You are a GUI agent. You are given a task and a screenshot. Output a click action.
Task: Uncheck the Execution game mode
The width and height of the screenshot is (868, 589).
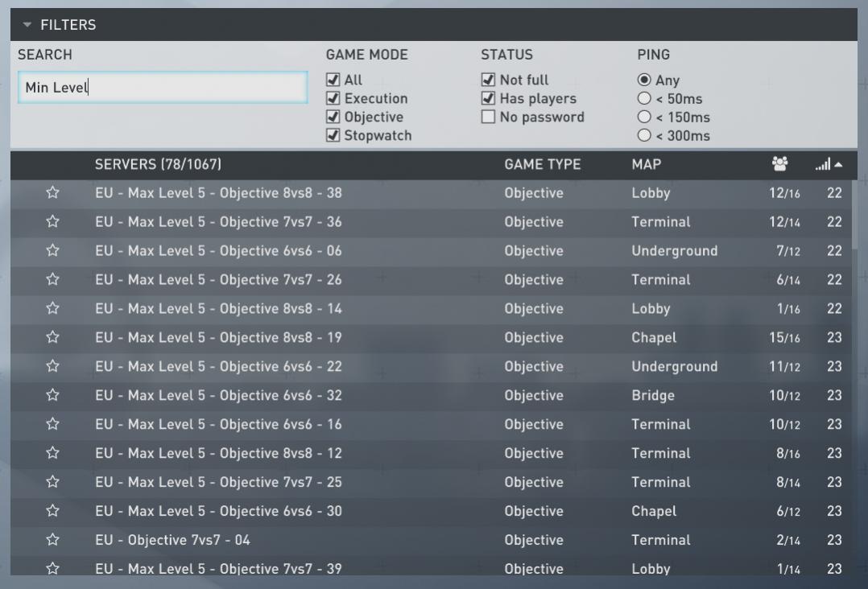click(333, 99)
